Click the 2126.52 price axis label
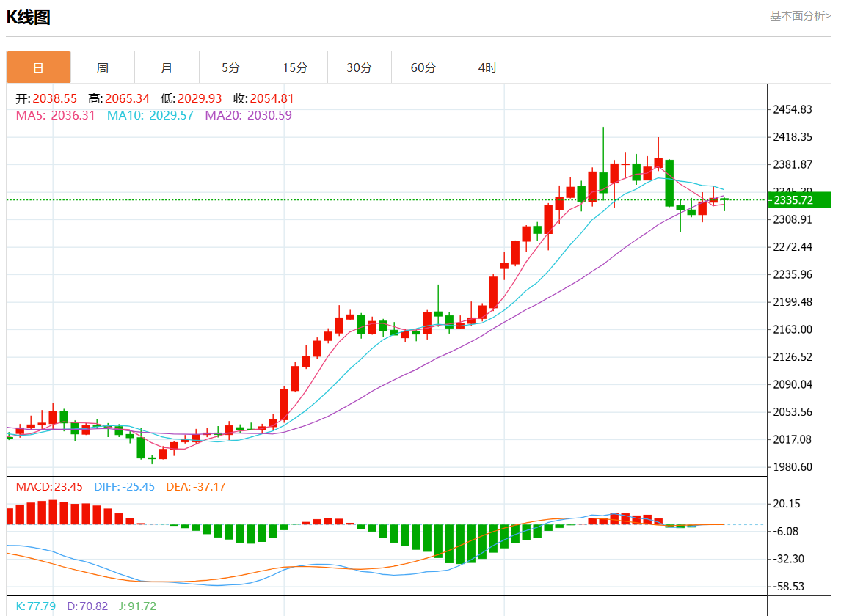The width and height of the screenshot is (841, 616). [792, 357]
